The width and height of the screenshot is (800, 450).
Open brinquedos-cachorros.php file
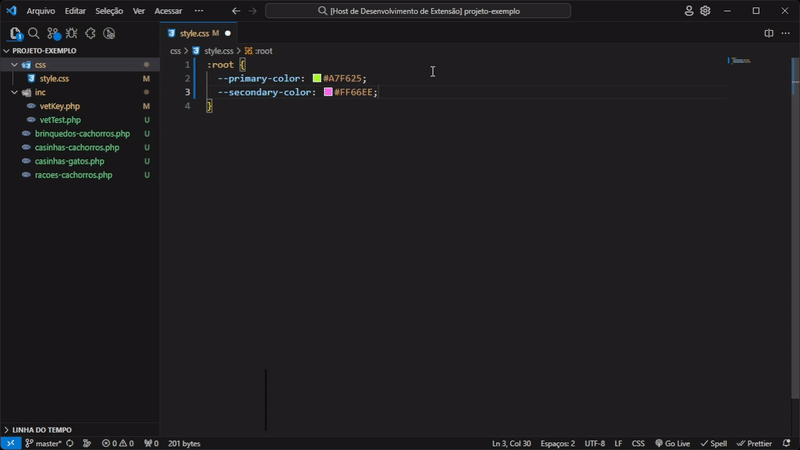pos(82,134)
